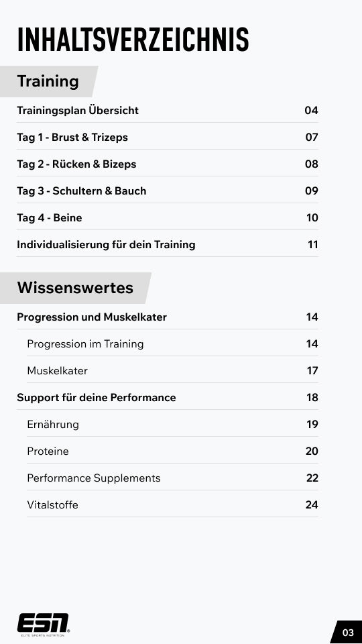Open Individualisierung für dein Training

point(168,245)
